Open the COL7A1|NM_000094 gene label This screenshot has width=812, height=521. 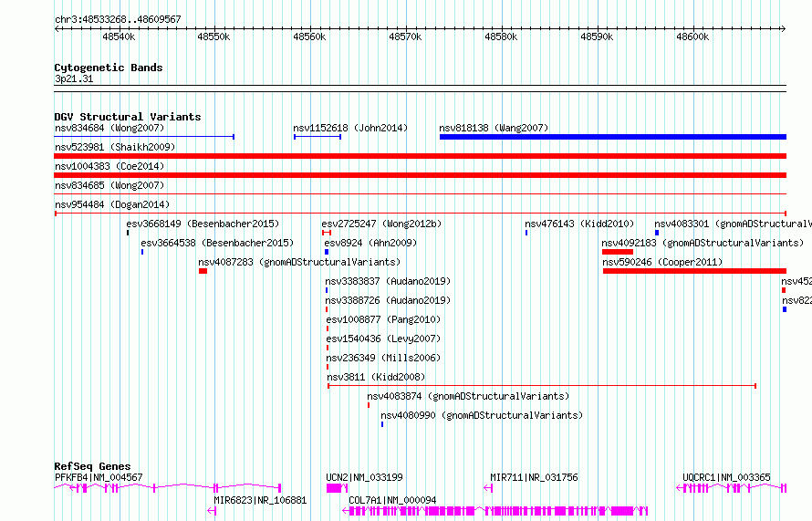point(392,500)
